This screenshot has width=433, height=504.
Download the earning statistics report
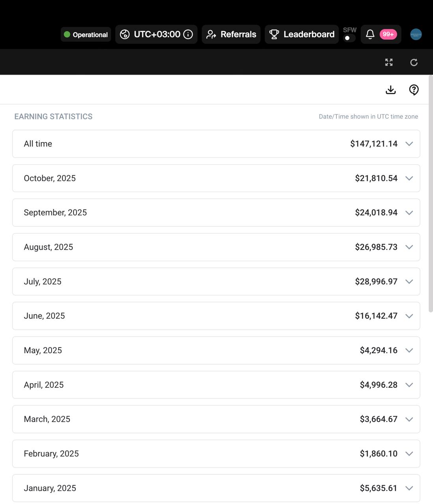point(390,90)
